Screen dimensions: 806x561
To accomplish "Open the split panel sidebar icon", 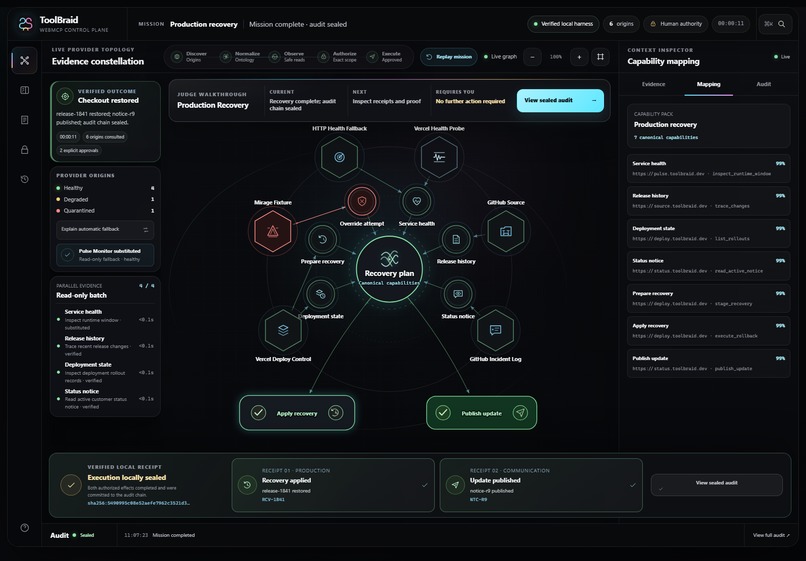I will point(24,90).
